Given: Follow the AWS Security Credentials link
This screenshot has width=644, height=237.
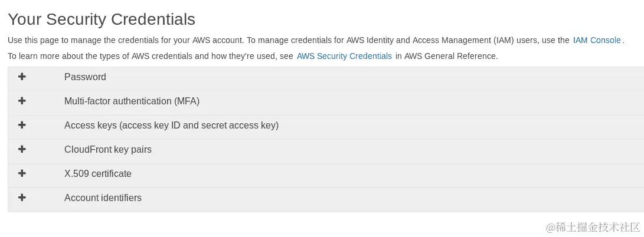Looking at the screenshot, I should (344, 56).
